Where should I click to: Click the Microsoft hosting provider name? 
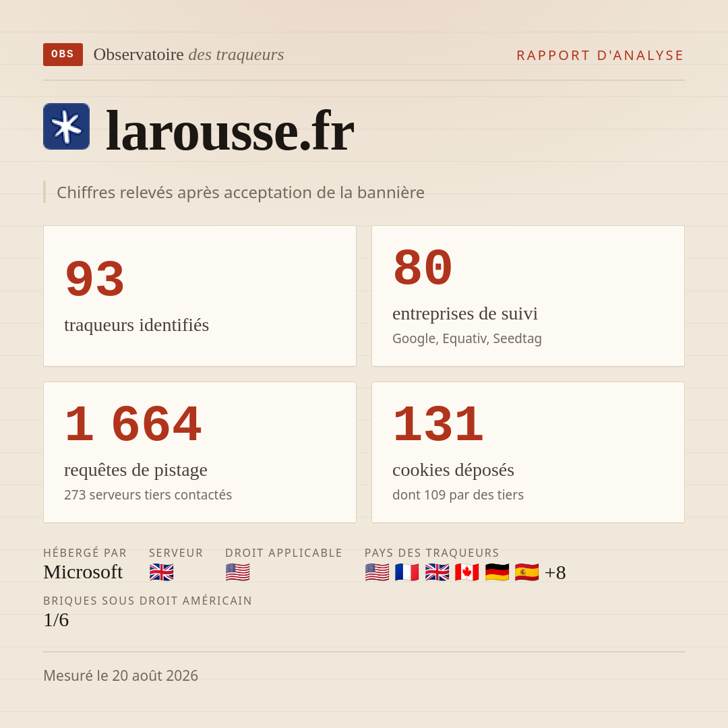(x=83, y=572)
